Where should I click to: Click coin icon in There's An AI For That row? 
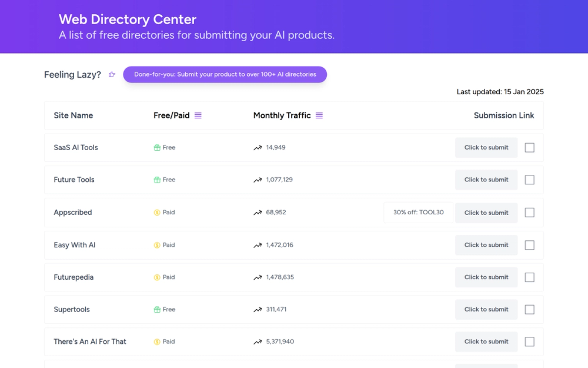point(157,342)
